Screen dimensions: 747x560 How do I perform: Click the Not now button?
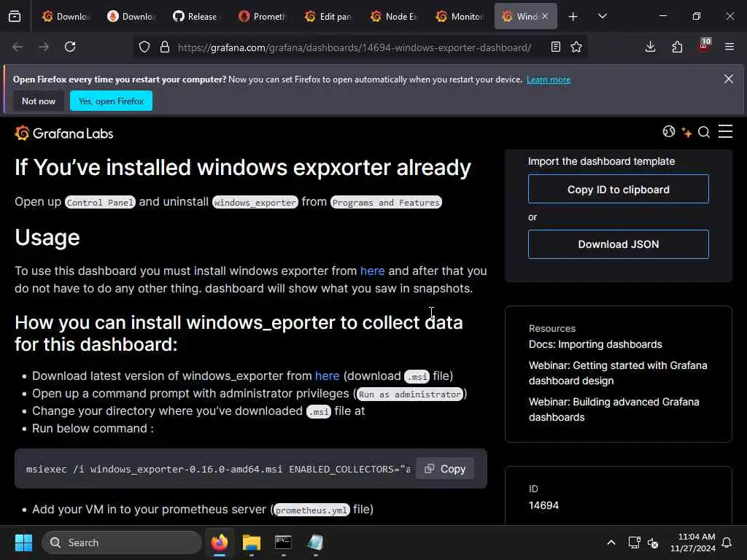click(x=39, y=101)
